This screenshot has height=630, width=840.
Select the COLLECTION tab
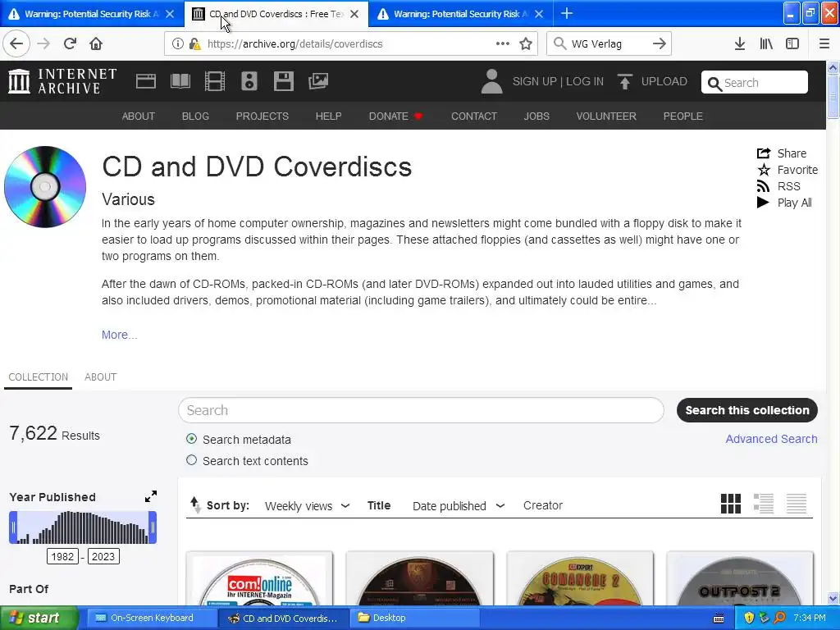(38, 377)
